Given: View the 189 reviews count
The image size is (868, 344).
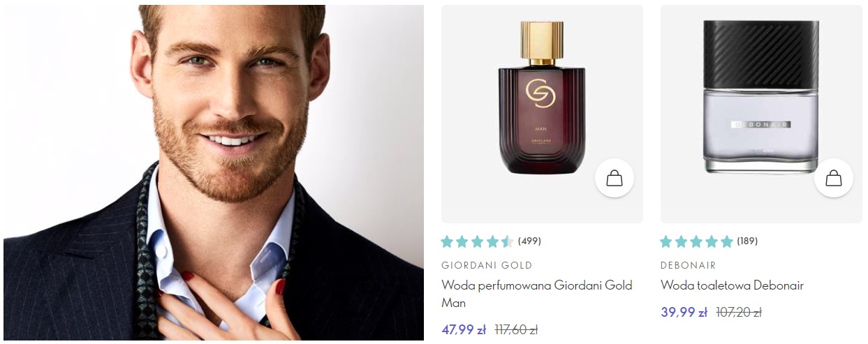Looking at the screenshot, I should coord(747,241).
